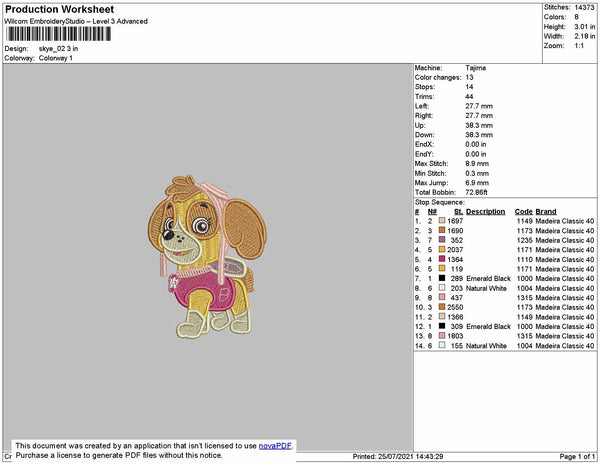Select the EndX value 0.00 in

pos(476,144)
